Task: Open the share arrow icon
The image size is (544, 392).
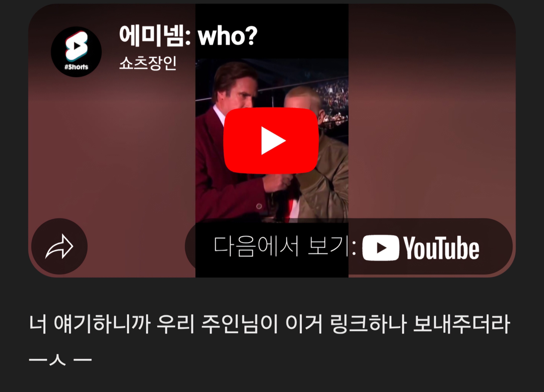Action: click(59, 246)
